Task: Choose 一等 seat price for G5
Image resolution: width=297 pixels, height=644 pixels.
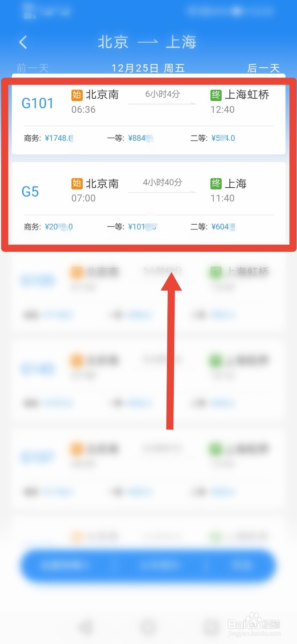Action: (132, 227)
